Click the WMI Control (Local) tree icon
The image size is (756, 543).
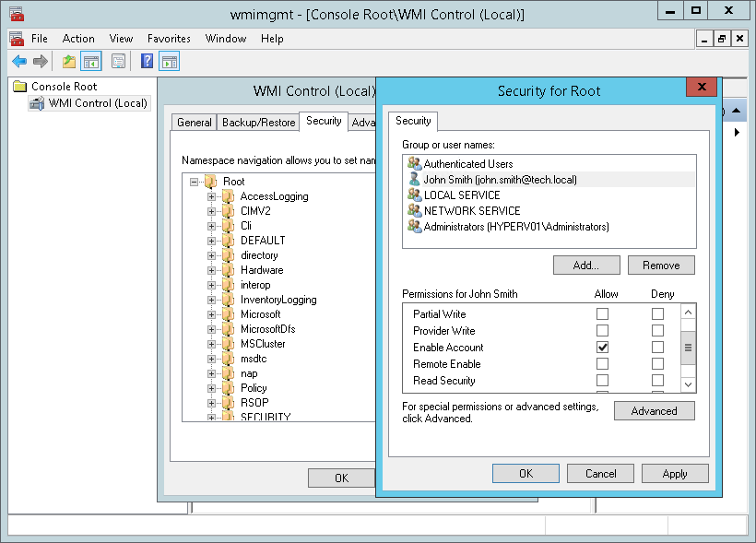pos(38,102)
